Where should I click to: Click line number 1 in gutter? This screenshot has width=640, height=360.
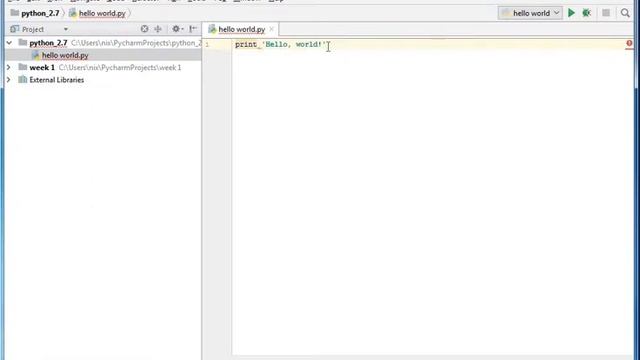pyautogui.click(x=207, y=44)
